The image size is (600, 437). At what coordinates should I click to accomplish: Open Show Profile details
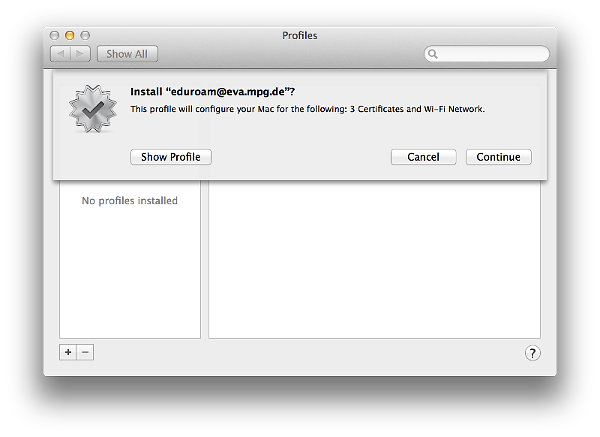(171, 157)
